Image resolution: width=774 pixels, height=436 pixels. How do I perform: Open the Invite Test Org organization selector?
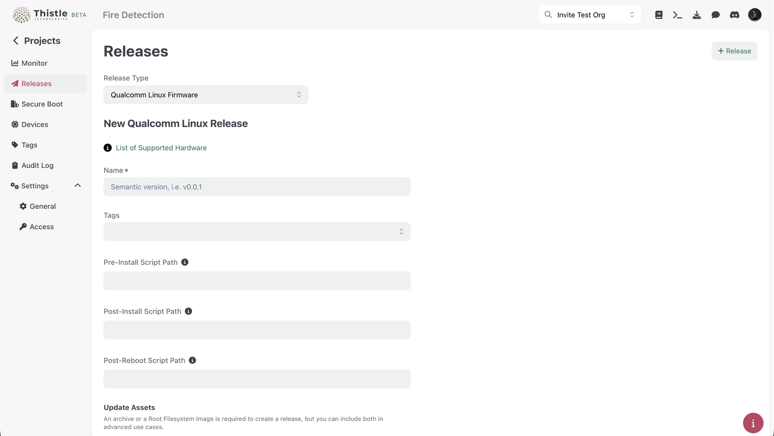590,15
